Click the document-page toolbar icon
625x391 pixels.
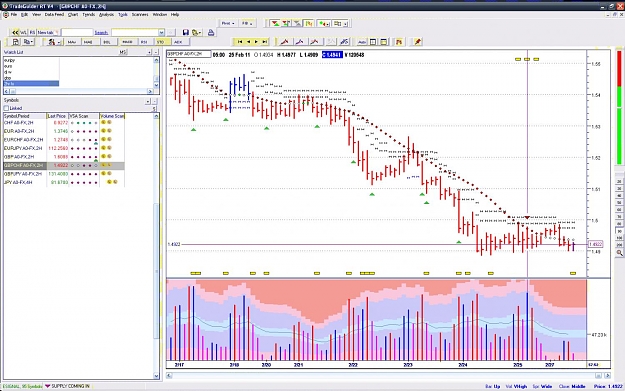tap(15, 41)
